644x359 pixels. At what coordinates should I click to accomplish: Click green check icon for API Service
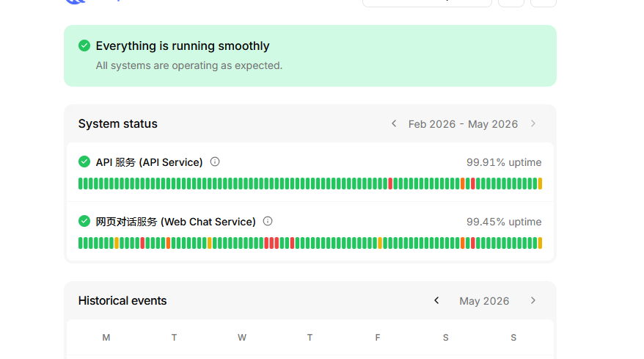pyautogui.click(x=84, y=162)
